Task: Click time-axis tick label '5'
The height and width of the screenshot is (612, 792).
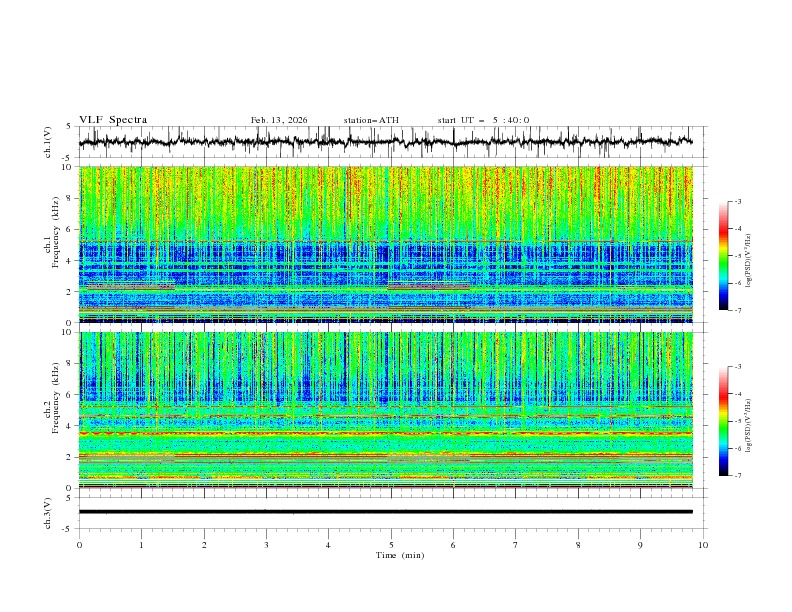Action: pos(391,545)
